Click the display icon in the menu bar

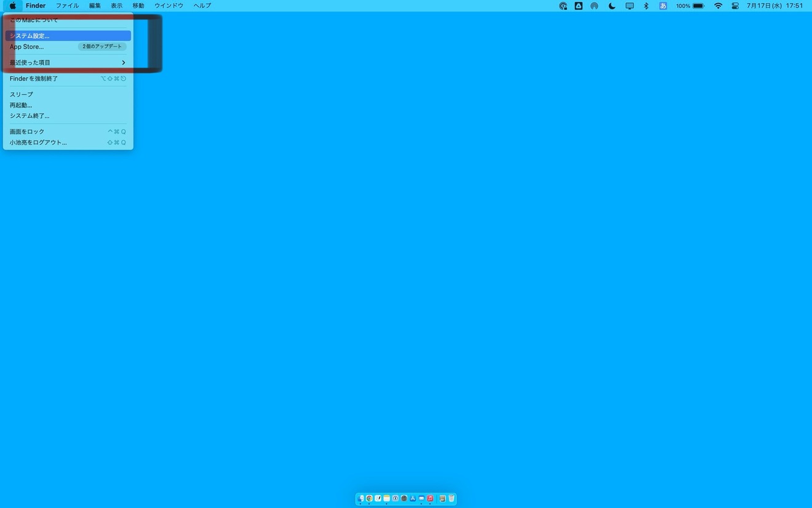[629, 6]
